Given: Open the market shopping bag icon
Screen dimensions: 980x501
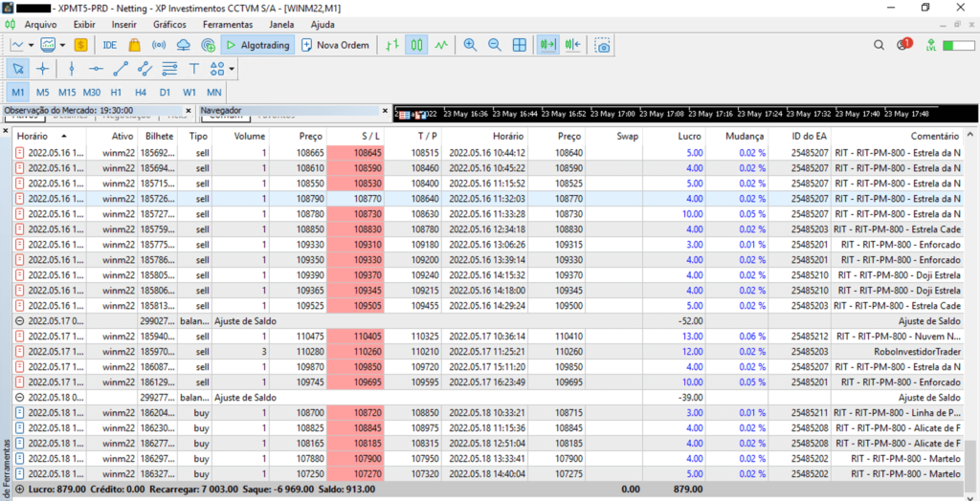Looking at the screenshot, I should coord(135,45).
